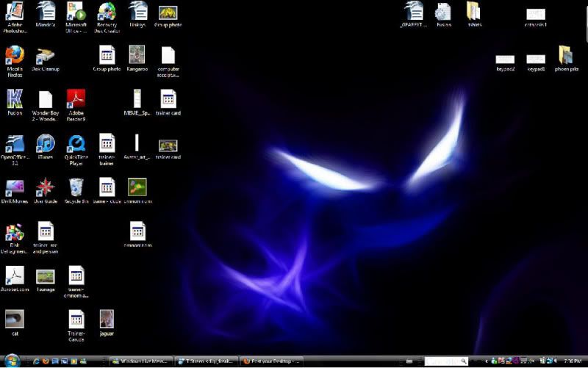
Task: Select the Avatar_art file icon
Action: coord(137,142)
